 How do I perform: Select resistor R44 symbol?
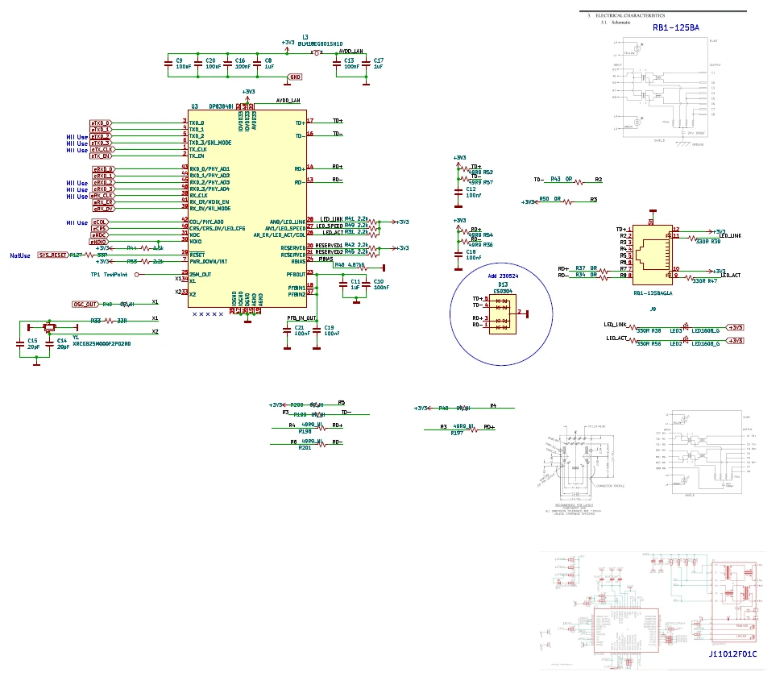[x=145, y=248]
